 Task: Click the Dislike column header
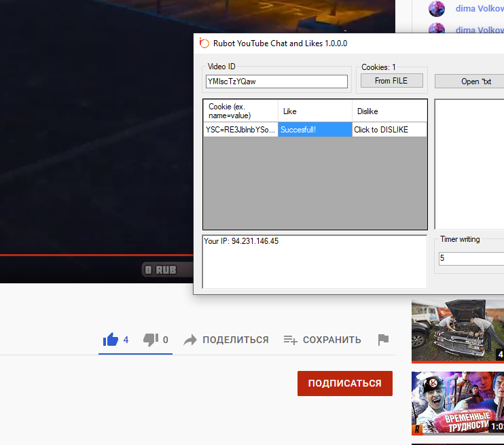389,111
